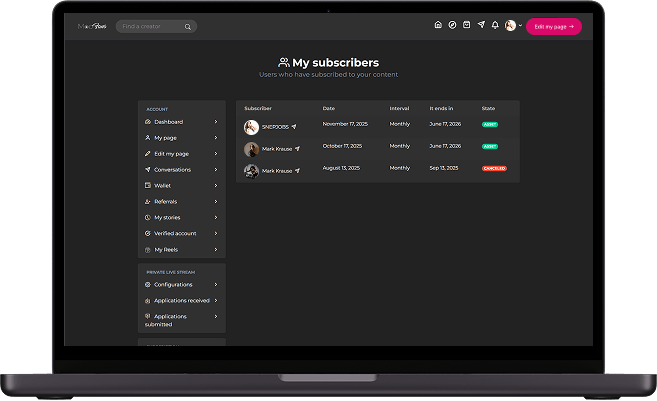Click the pink Edit my page button

(554, 26)
